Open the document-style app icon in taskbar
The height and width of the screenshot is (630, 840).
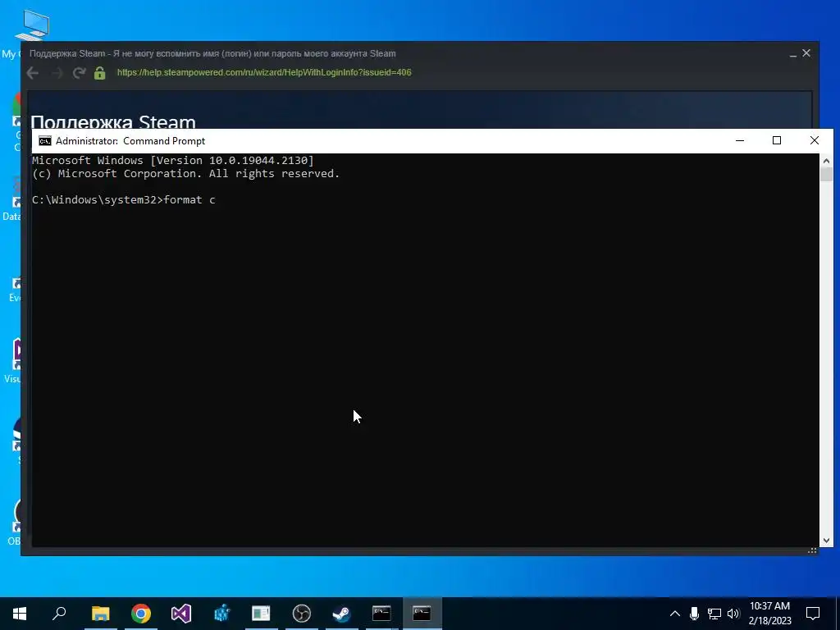pos(262,614)
